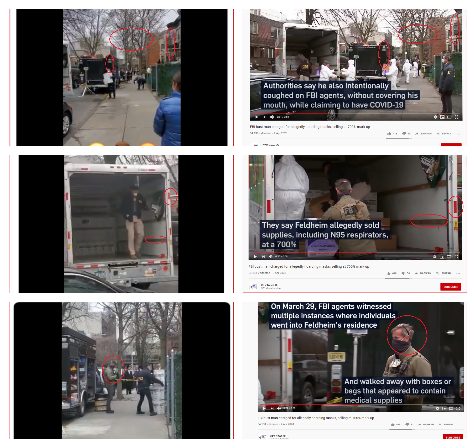Click the video title below the 0:21 player
Image resolution: width=476 pixels, height=448 pixels.
click(310, 127)
